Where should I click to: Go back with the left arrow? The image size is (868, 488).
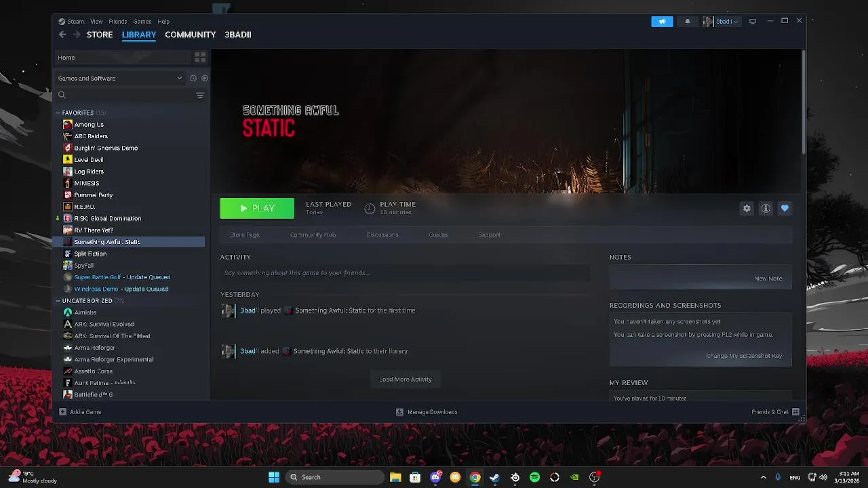(62, 35)
